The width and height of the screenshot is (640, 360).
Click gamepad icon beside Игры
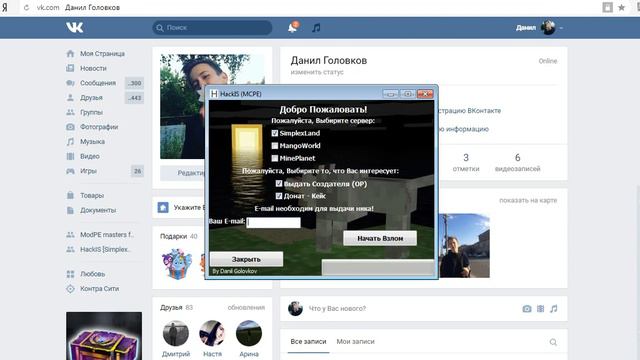(70, 171)
